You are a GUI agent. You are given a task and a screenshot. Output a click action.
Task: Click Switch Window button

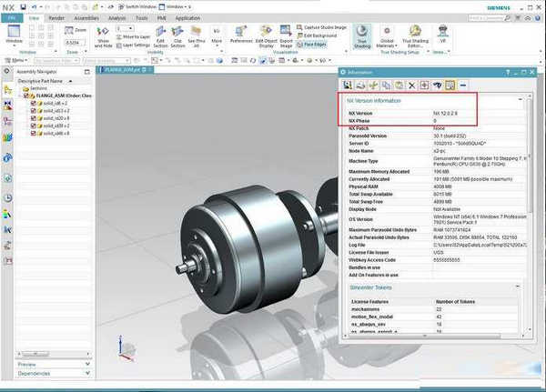point(136,7)
